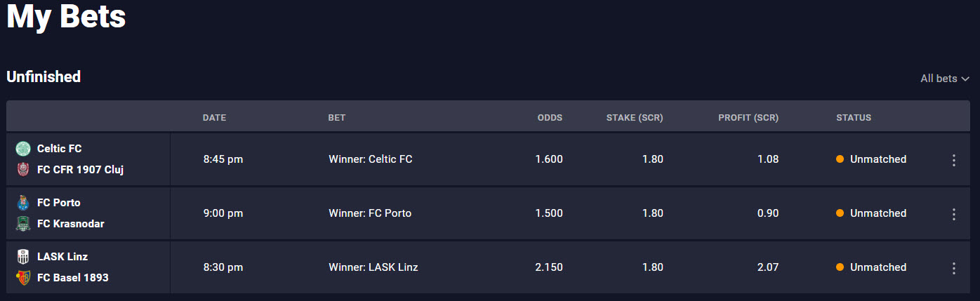Open the three-dot menu for FC Porto bet
This screenshot has width=980, height=301.
tap(953, 214)
